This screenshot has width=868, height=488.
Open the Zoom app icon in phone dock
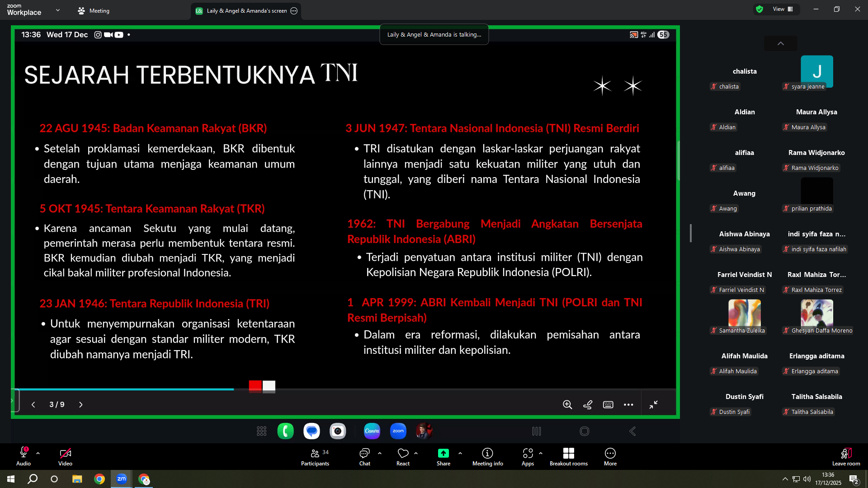398,431
